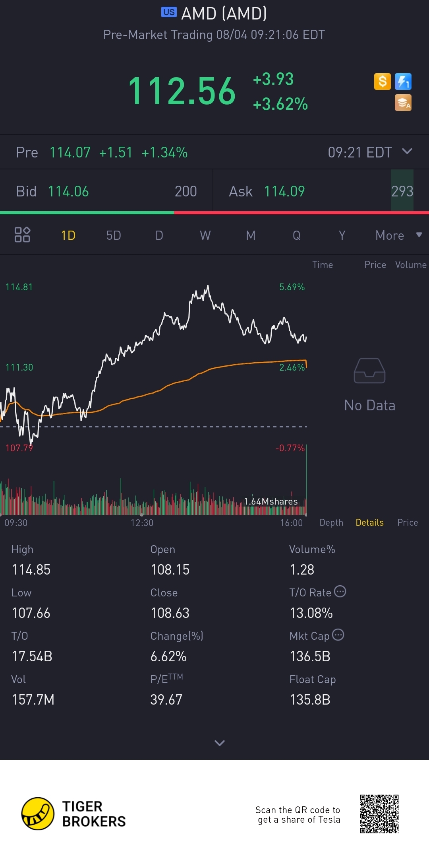
Task: Tap the T/O Rate info icon
Action: pyautogui.click(x=340, y=592)
